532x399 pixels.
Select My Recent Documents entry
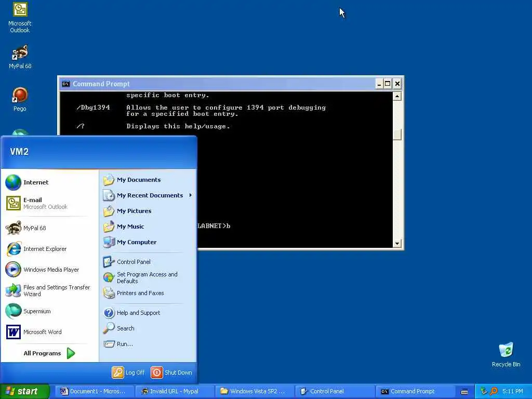pyautogui.click(x=148, y=195)
